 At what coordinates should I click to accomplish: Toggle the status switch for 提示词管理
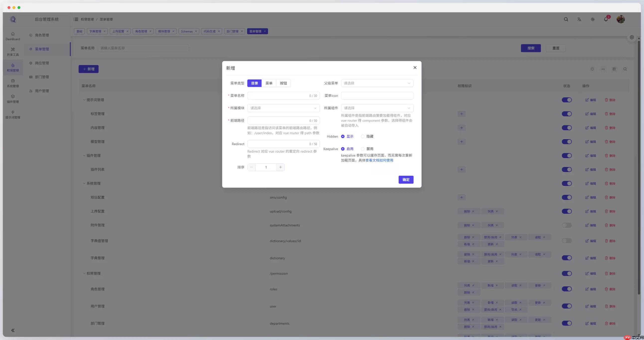click(566, 100)
